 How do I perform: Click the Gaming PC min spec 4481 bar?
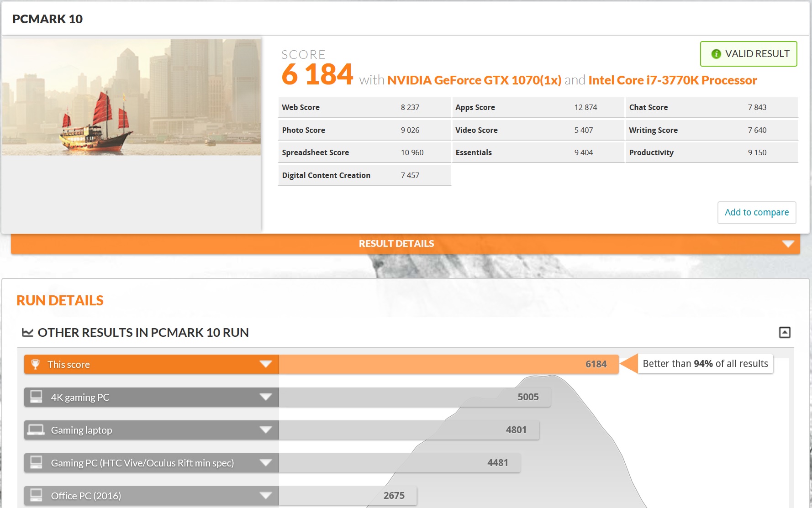tap(400, 463)
